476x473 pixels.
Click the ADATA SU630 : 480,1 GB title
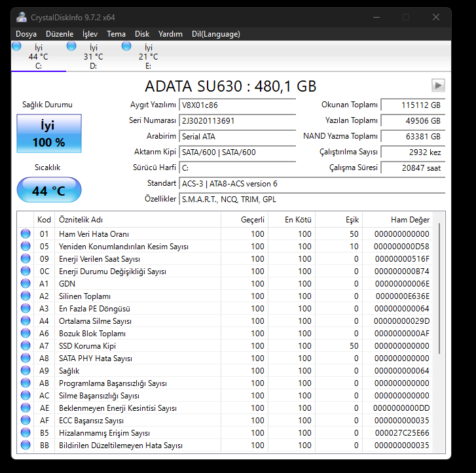click(x=230, y=86)
